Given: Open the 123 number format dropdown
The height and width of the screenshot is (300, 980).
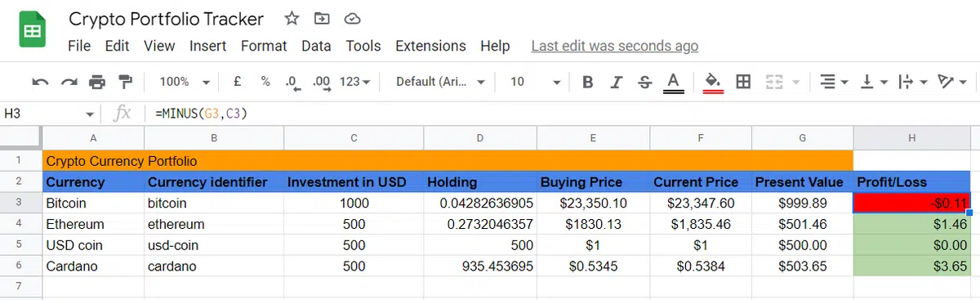Looking at the screenshot, I should click(355, 82).
